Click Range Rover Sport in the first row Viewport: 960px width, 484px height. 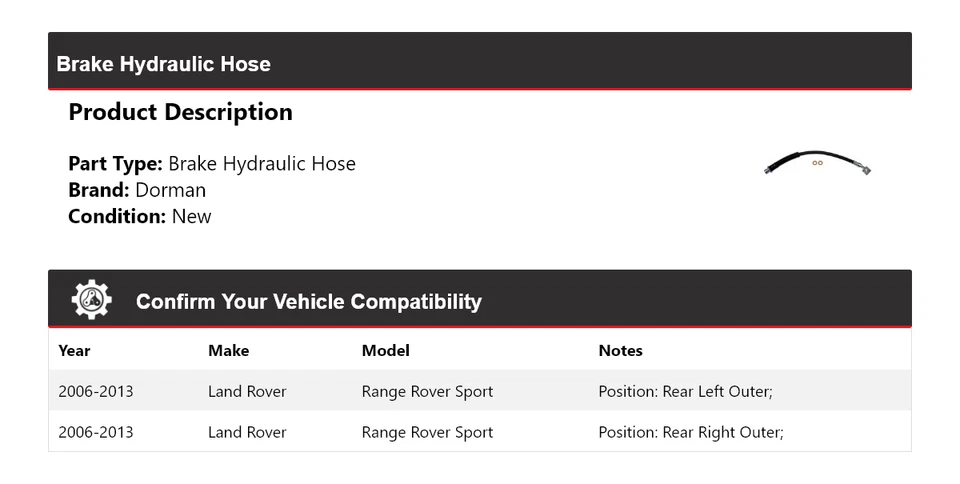coord(427,391)
